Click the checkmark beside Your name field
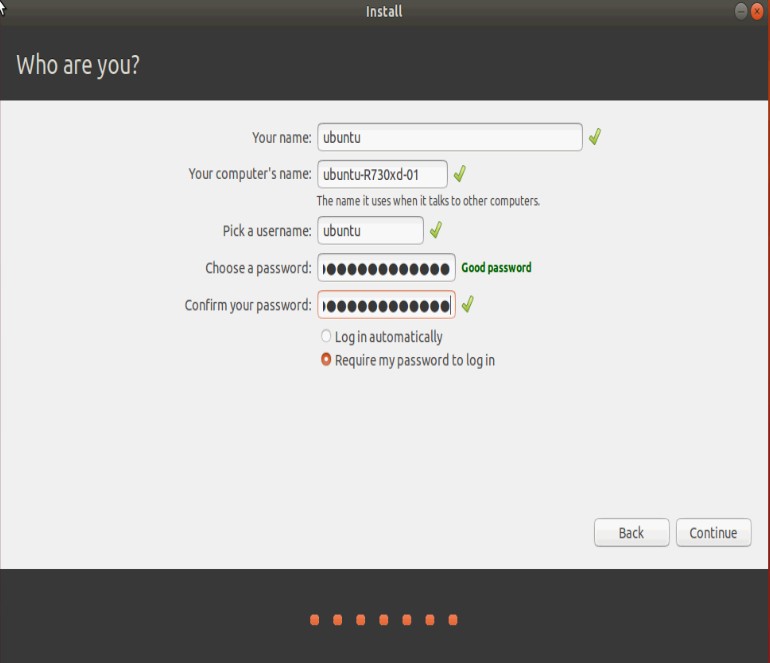 pyautogui.click(x=595, y=137)
